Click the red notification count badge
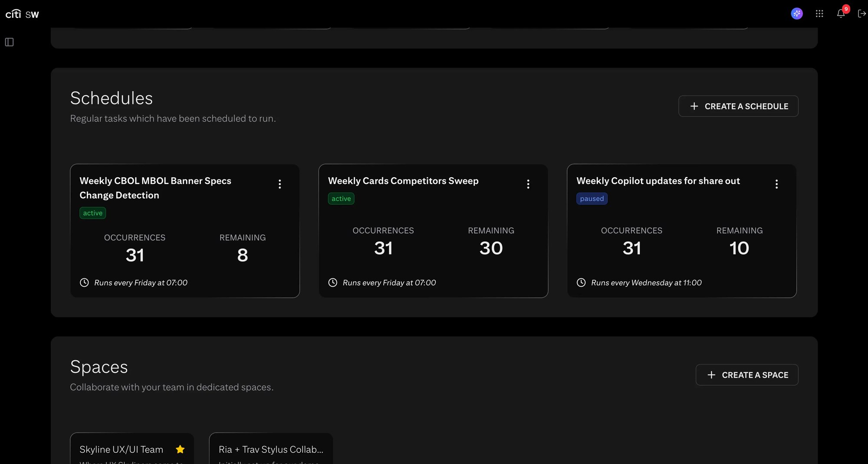This screenshot has height=464, width=868. (846, 9)
